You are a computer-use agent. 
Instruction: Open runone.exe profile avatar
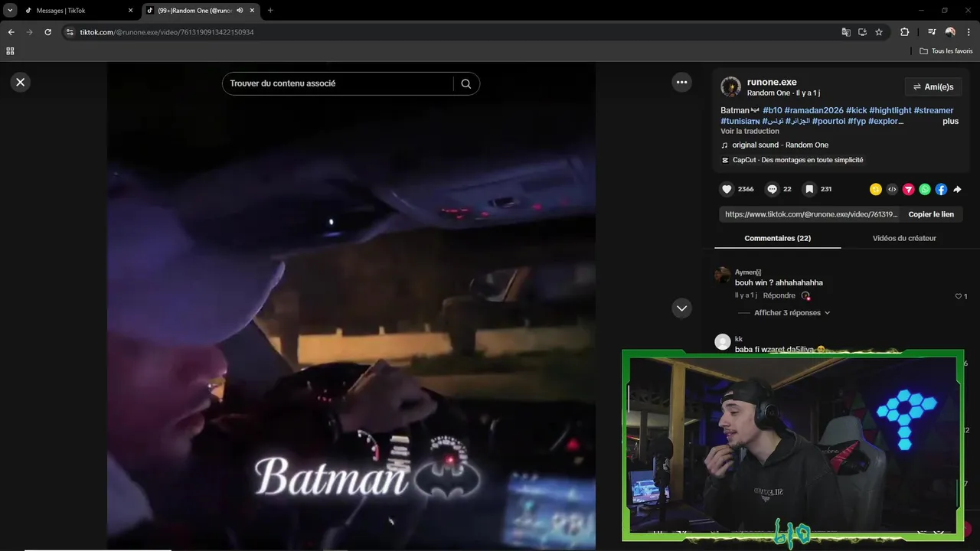point(731,86)
